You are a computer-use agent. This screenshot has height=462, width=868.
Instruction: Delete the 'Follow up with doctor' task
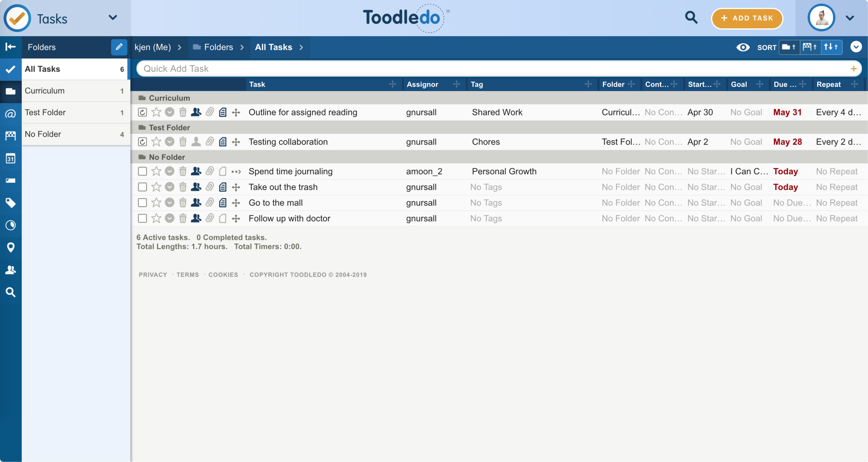pos(183,219)
